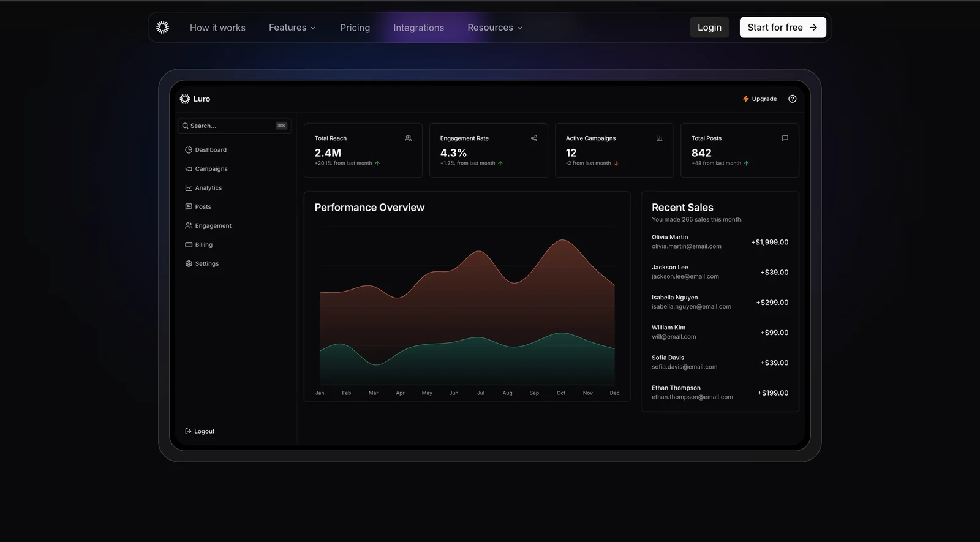Image resolution: width=980 pixels, height=542 pixels.
Task: Click the help question mark icon
Action: click(793, 99)
